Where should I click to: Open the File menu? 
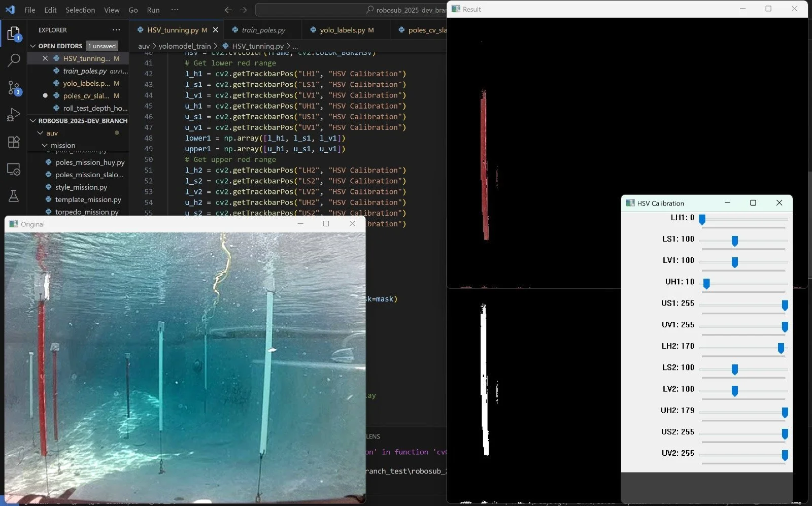[30, 10]
